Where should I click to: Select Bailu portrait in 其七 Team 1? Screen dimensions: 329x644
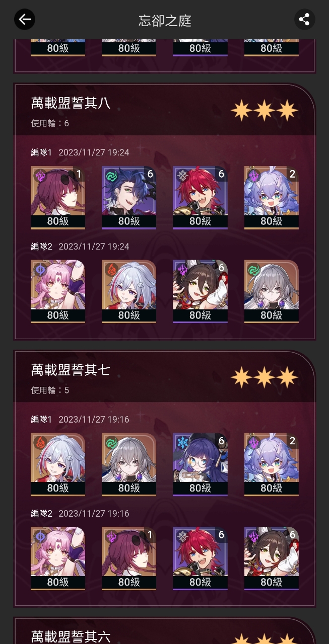coord(272,464)
